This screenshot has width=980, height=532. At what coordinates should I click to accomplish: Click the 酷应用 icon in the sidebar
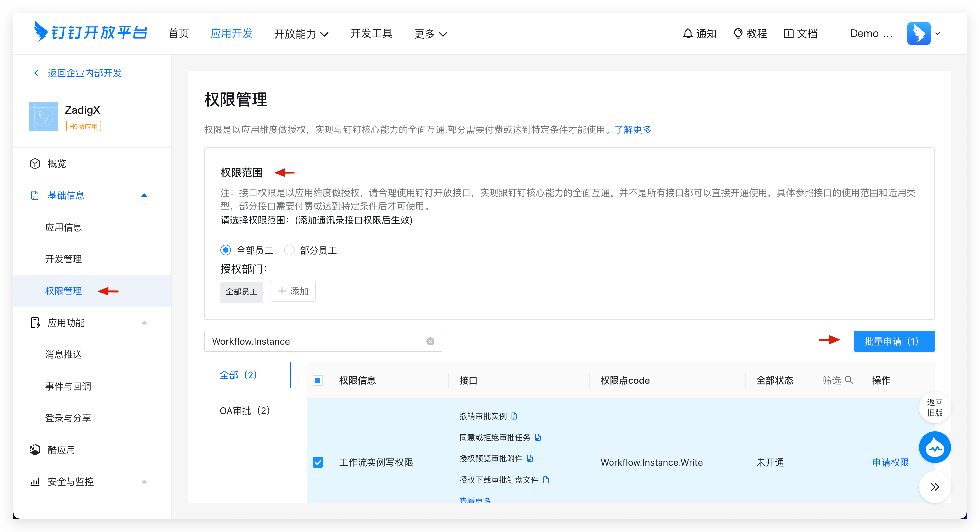[35, 450]
